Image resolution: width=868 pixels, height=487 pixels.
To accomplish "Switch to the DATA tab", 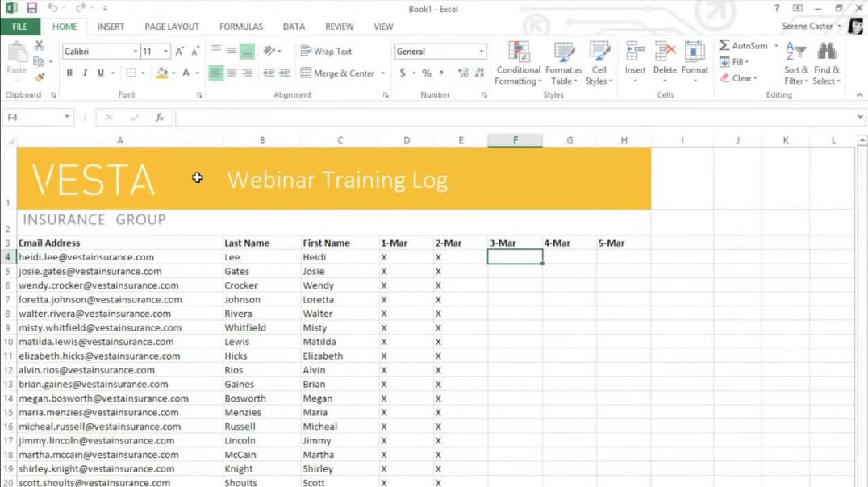I will coord(294,27).
